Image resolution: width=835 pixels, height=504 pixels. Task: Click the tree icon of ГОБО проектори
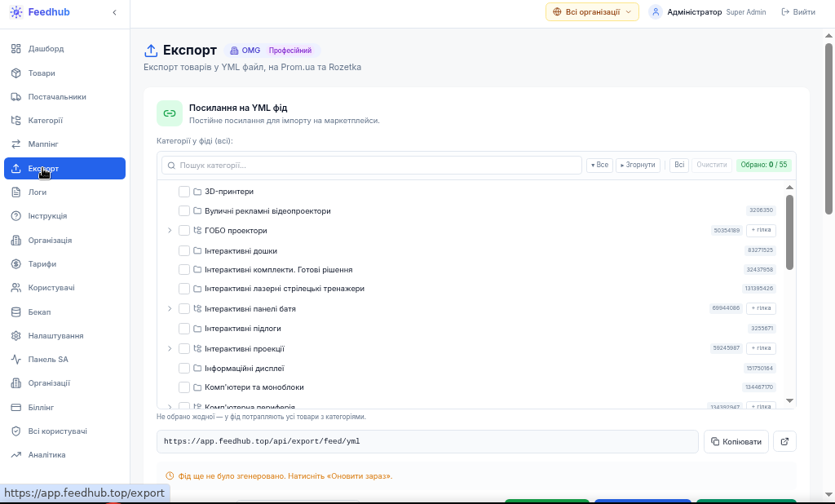tap(197, 231)
